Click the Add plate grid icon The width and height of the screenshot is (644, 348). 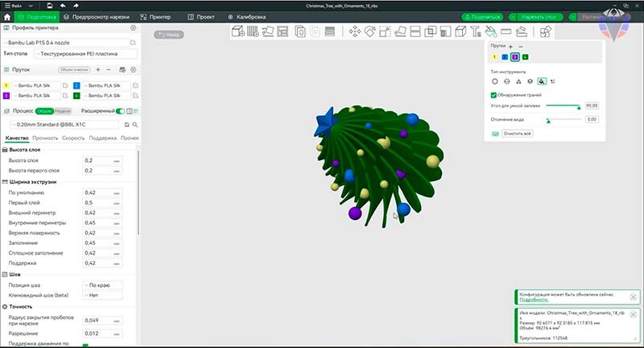253,31
